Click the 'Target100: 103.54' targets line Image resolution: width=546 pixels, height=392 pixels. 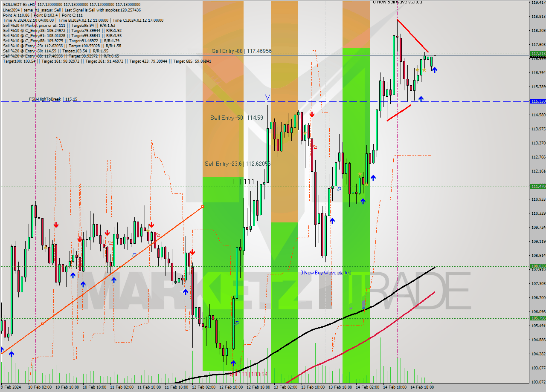[x=107, y=61]
